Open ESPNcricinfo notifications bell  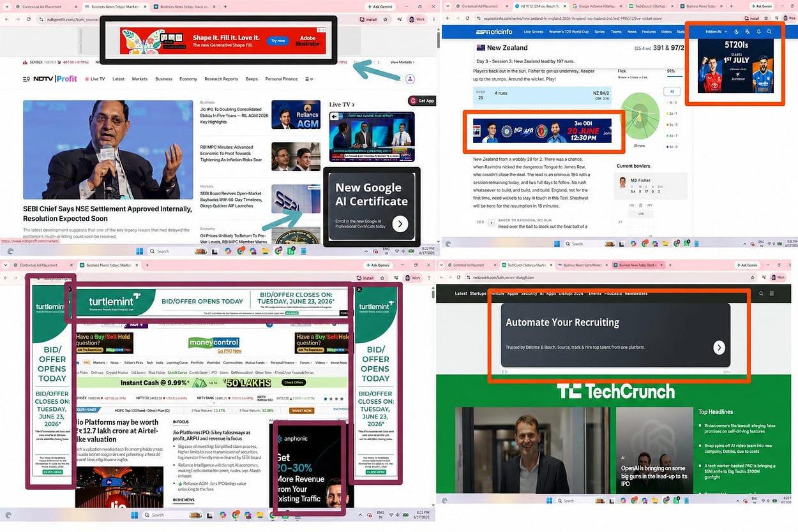pos(758,31)
